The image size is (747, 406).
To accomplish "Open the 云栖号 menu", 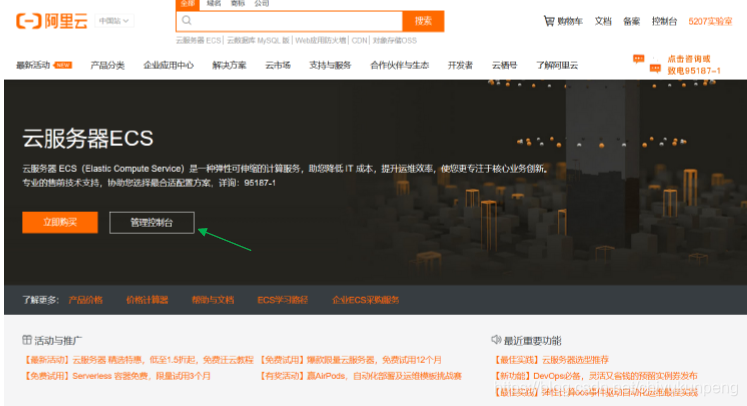I will click(505, 65).
